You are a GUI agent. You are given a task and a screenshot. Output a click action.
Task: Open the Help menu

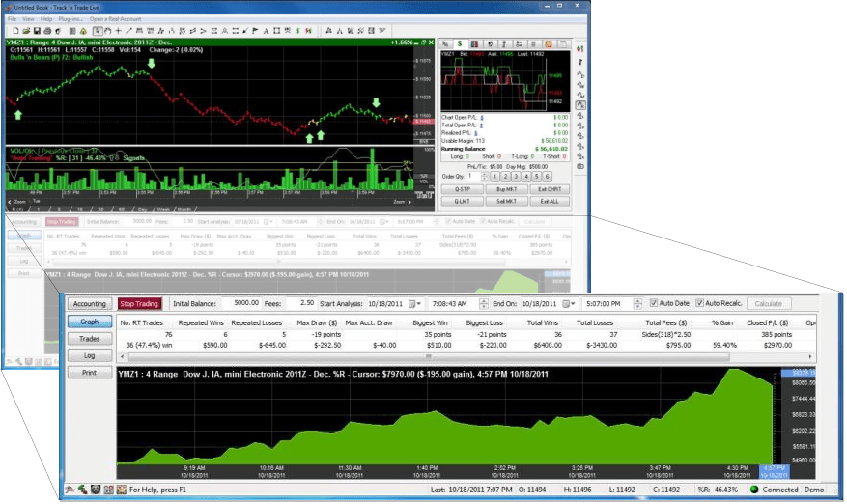point(46,19)
